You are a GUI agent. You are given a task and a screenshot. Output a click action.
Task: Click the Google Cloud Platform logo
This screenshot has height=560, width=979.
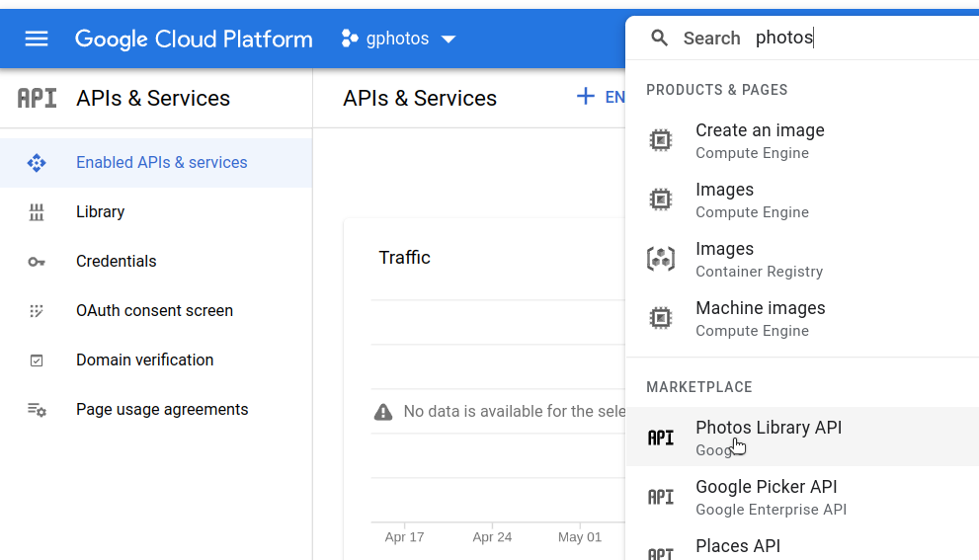click(x=194, y=40)
